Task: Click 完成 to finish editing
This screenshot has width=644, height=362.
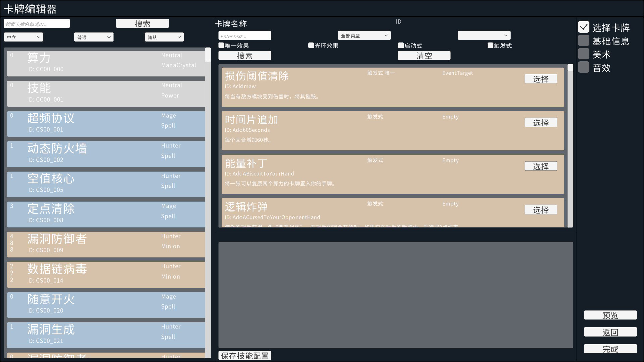Action: (610, 349)
